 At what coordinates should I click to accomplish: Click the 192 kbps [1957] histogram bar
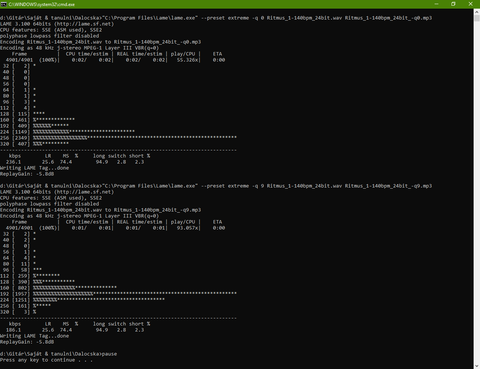tap(135, 293)
